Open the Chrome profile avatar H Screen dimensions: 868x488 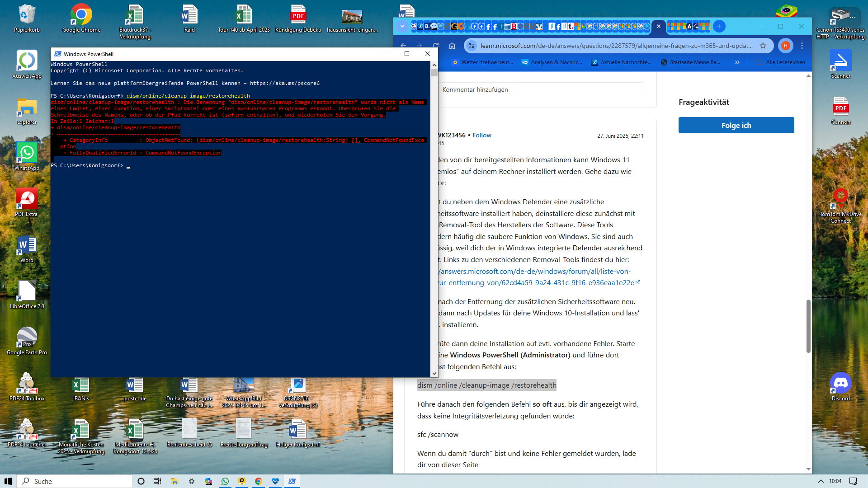(786, 46)
